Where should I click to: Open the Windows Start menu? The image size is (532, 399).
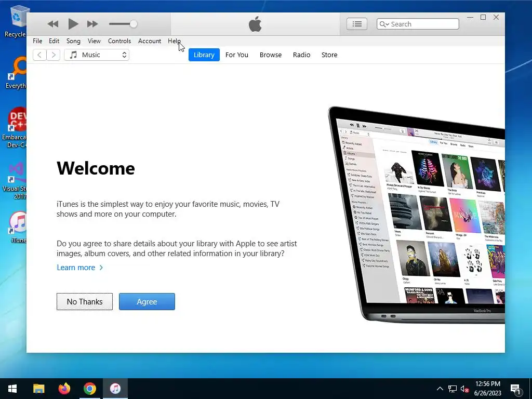12,389
